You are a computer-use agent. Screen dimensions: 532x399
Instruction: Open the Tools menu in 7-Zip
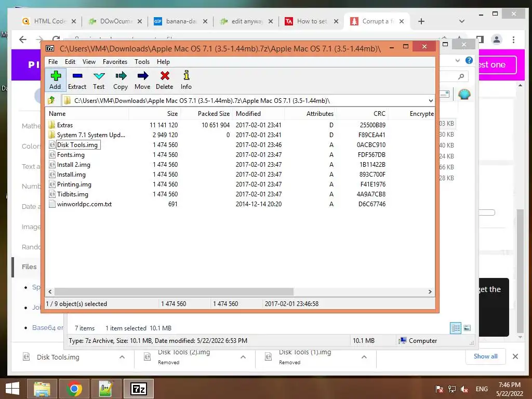142,62
